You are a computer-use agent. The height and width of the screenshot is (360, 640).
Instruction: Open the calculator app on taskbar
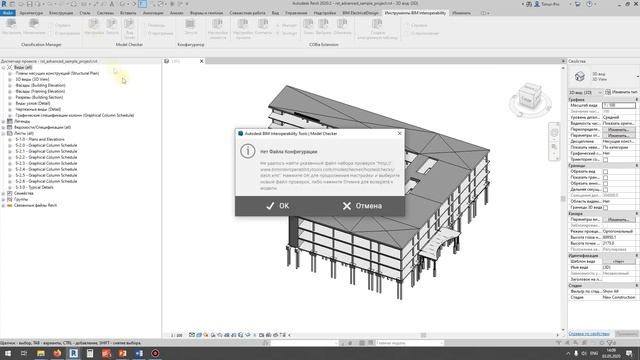point(90,353)
